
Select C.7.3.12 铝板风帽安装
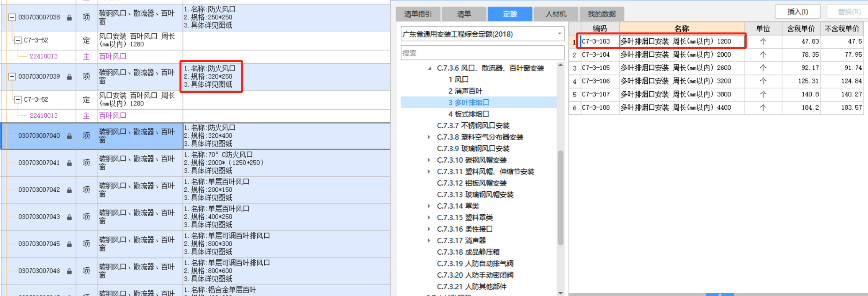tap(472, 183)
